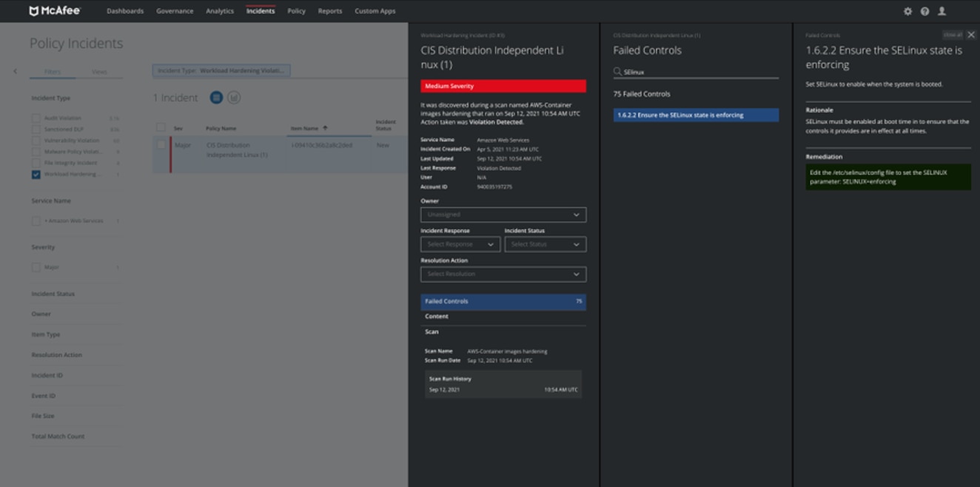Open the Incidents menu

pyautogui.click(x=261, y=11)
